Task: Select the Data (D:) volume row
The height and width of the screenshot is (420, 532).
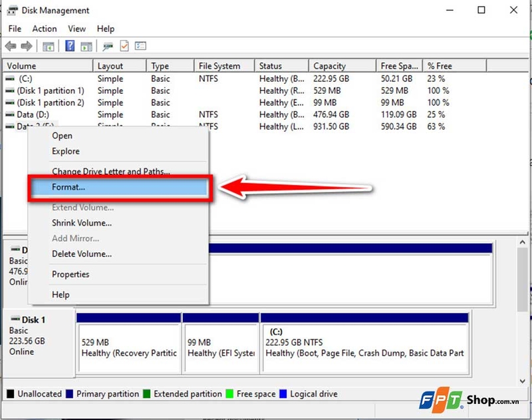Action: pos(244,114)
